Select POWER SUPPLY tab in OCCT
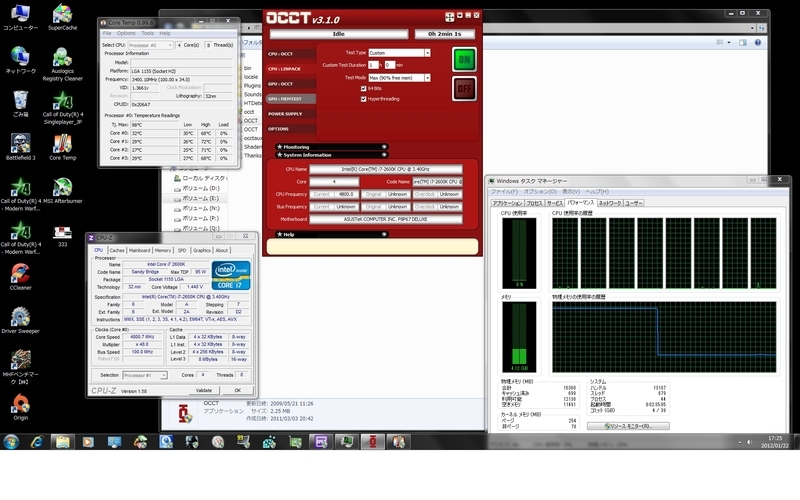The height and width of the screenshot is (500, 800). pyautogui.click(x=290, y=114)
